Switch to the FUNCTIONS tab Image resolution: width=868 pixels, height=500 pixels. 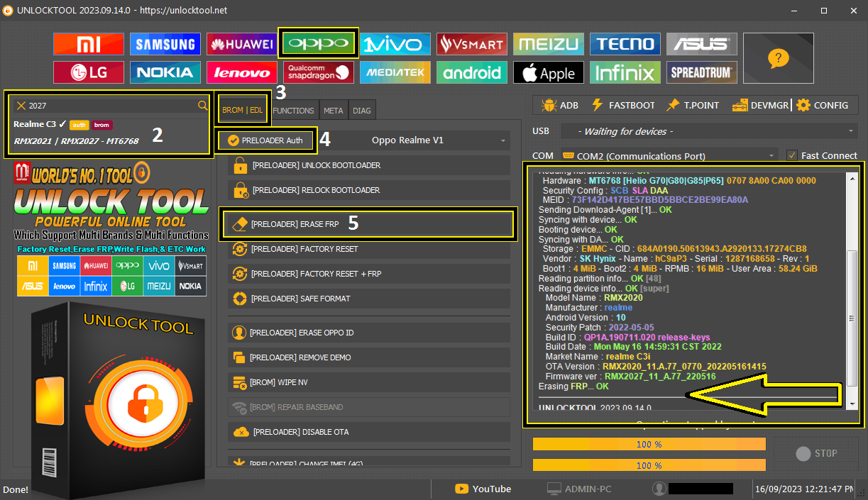[293, 111]
